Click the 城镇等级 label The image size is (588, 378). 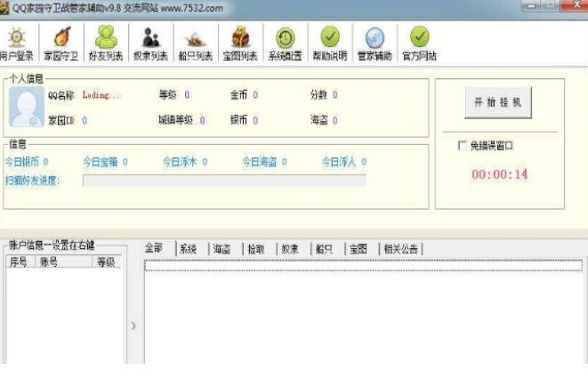pos(175,120)
